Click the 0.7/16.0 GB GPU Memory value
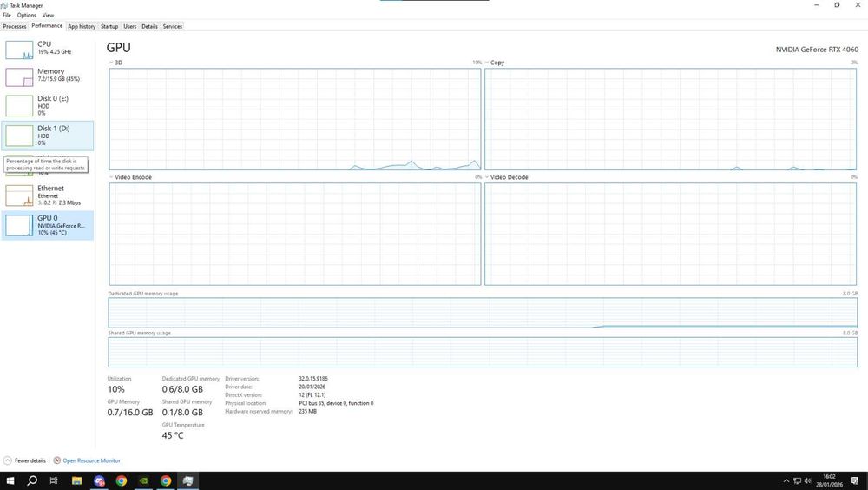Screen dimensions: 868x490 click(130, 413)
